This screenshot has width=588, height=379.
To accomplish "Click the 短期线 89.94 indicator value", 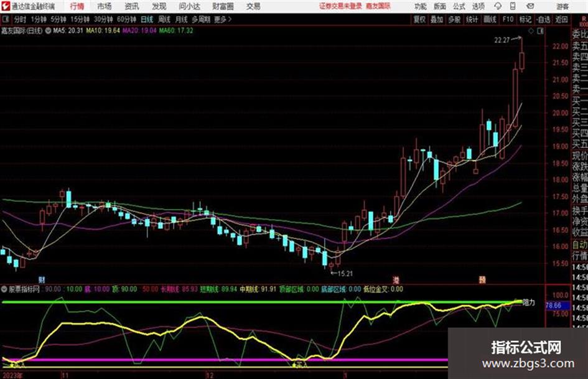I will tap(218, 289).
